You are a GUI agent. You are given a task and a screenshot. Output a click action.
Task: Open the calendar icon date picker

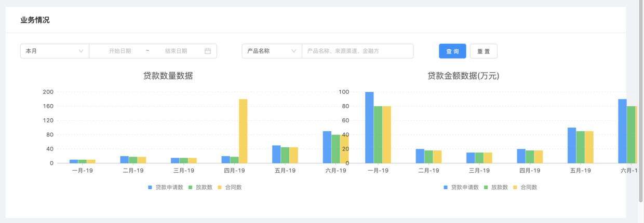[x=208, y=51]
